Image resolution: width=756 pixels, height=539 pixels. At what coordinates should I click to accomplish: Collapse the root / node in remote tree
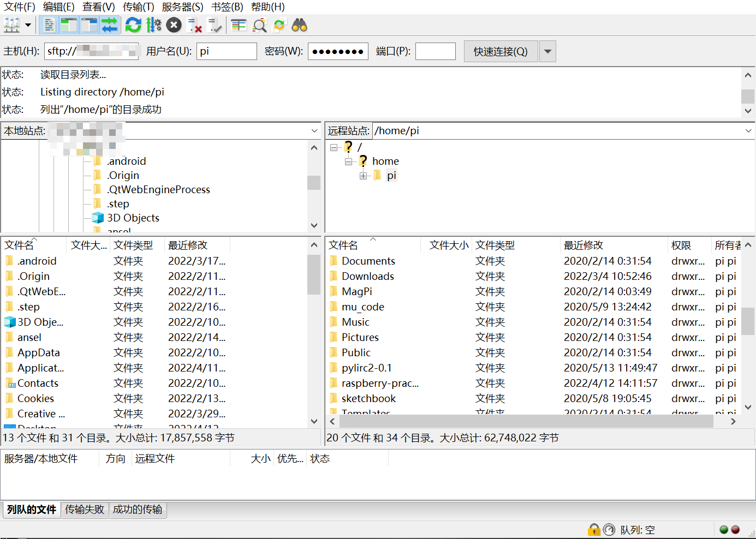click(x=334, y=147)
